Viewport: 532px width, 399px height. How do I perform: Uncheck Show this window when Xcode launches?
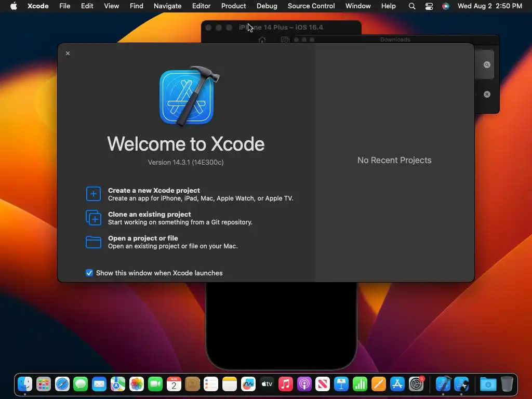pyautogui.click(x=89, y=273)
